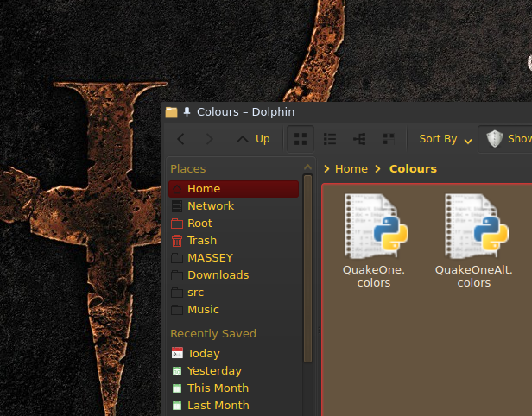
Task: Click Home in the breadcrumb path
Action: [351, 169]
